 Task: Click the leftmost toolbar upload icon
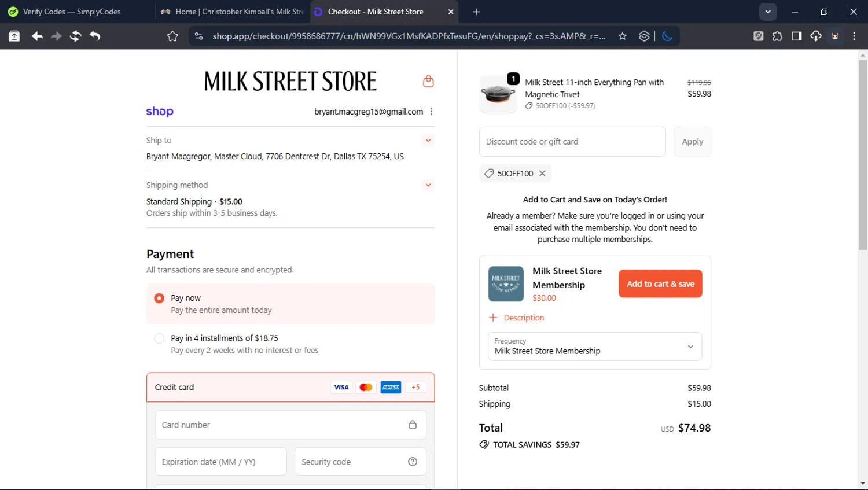click(x=14, y=36)
